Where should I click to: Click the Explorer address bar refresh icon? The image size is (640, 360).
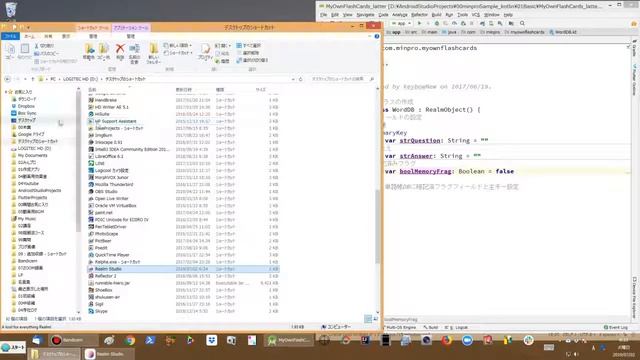coord(301,79)
